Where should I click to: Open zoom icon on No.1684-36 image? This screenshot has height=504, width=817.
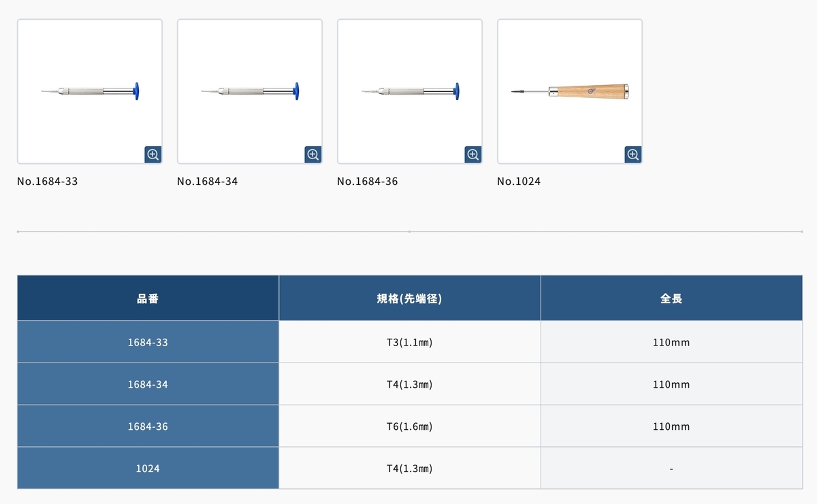[473, 154]
